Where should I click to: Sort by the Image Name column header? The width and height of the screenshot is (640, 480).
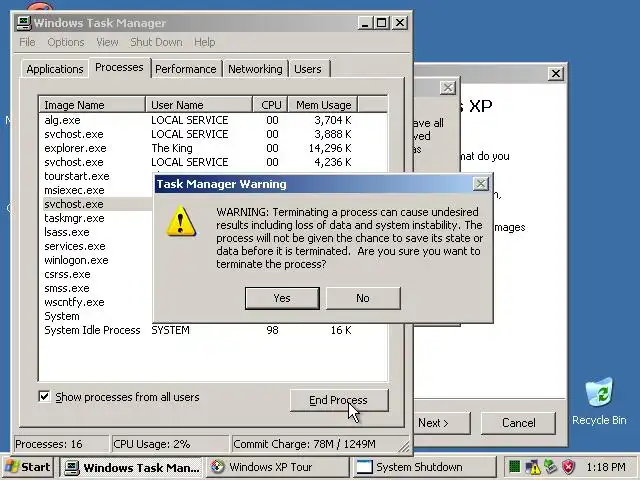92,105
